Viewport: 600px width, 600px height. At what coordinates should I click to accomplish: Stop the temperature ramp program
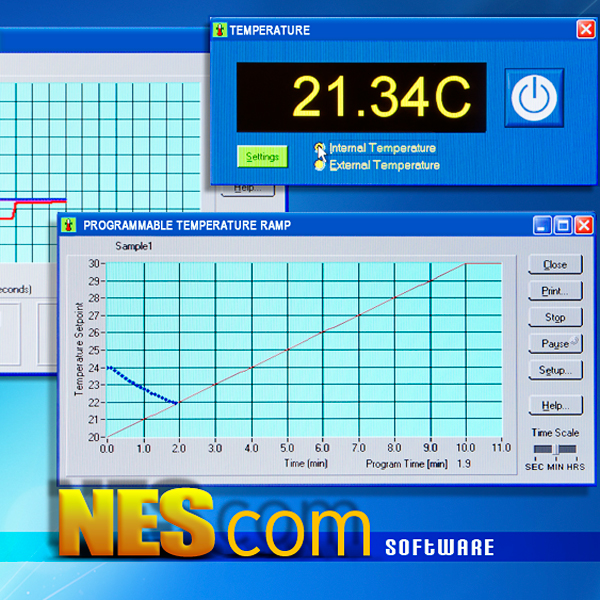point(555,317)
